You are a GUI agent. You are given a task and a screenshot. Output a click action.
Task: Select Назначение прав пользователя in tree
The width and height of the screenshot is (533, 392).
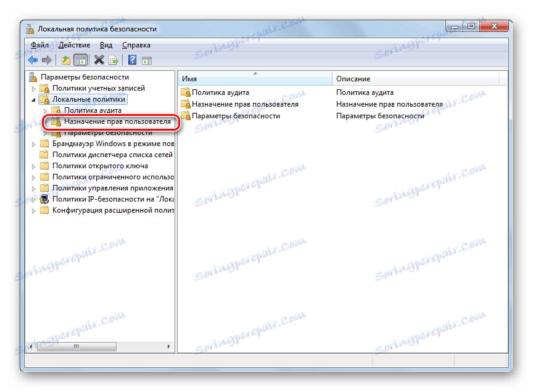tap(117, 121)
